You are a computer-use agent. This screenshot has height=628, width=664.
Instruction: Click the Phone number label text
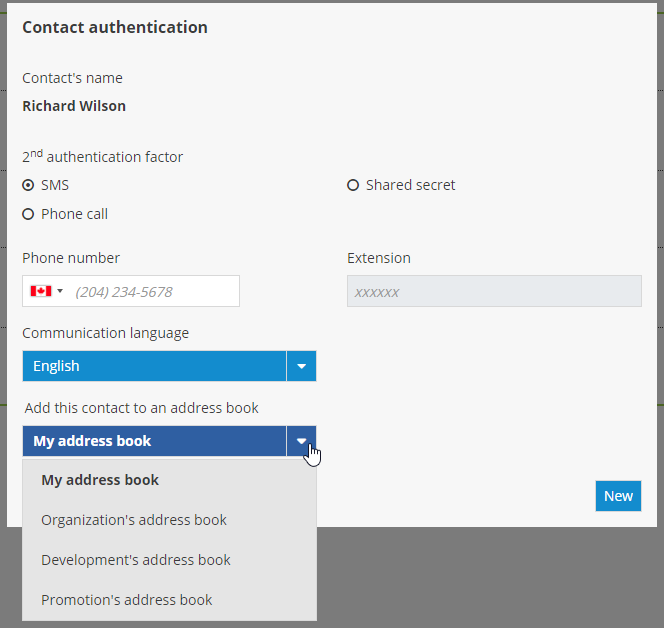click(71, 258)
